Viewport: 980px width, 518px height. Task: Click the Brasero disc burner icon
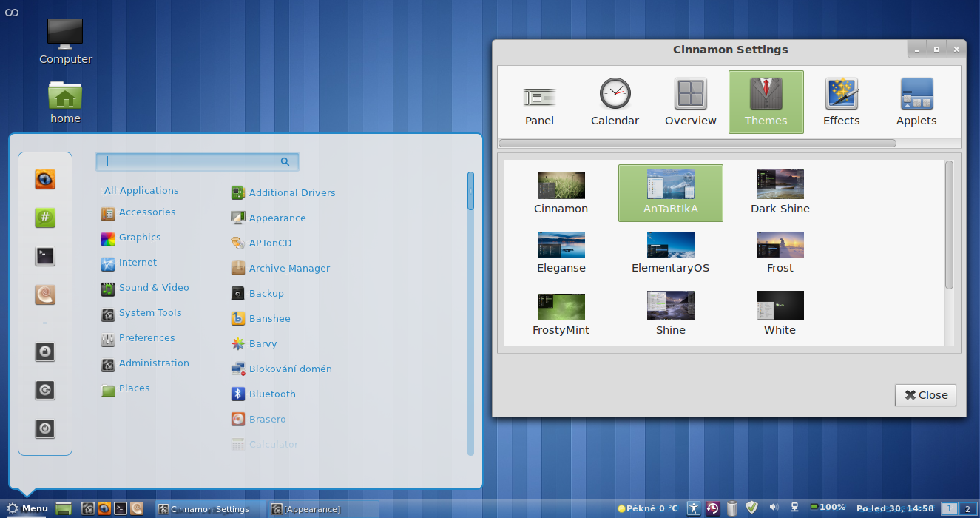[x=238, y=420]
